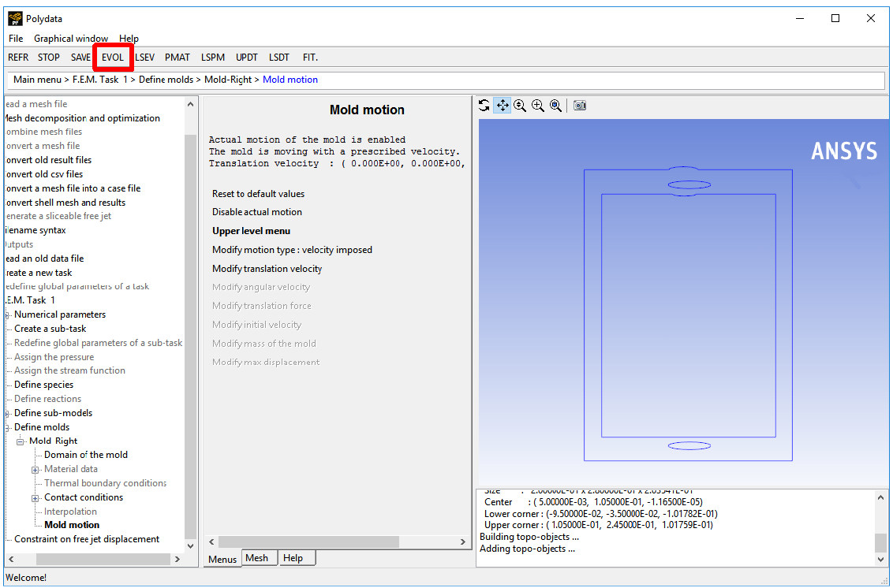Click the UPDT toolbar button
This screenshot has width=893, height=588.
[247, 58]
